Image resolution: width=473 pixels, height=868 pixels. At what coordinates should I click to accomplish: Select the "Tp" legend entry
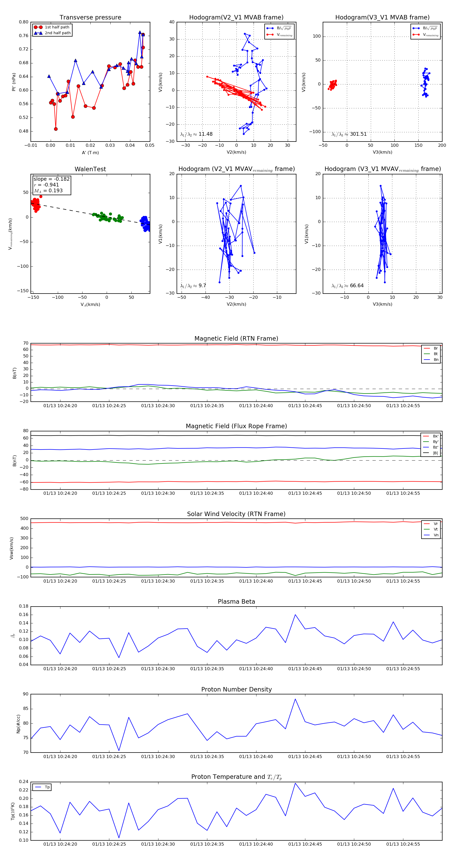pyautogui.click(x=42, y=787)
